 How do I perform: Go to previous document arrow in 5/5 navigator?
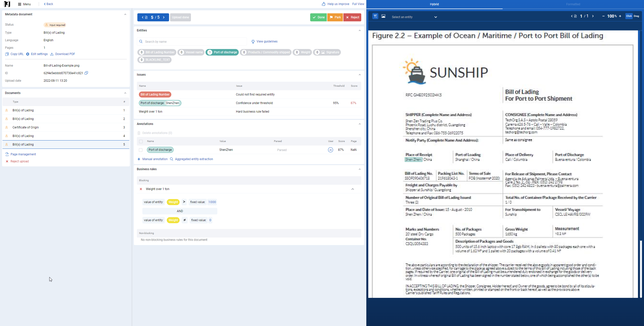143,17
